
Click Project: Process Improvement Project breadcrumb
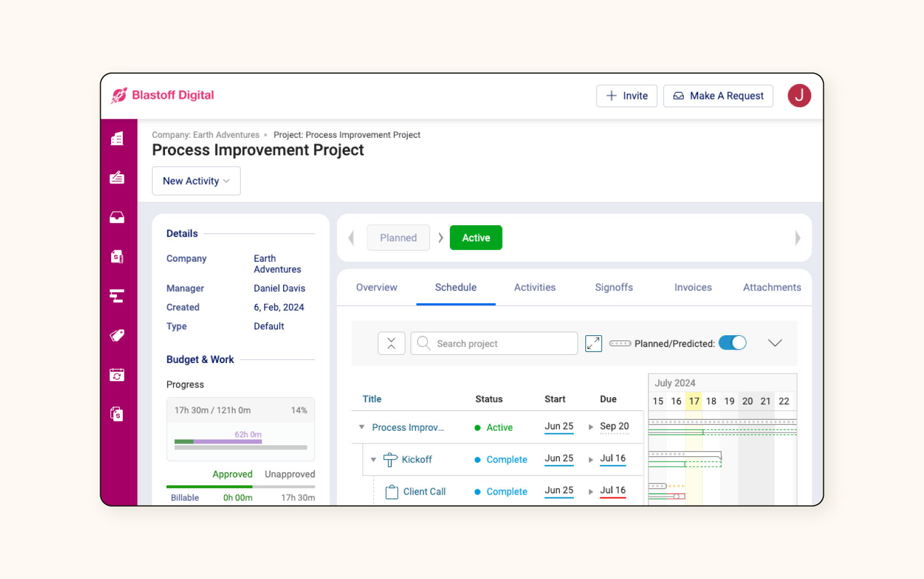click(347, 134)
